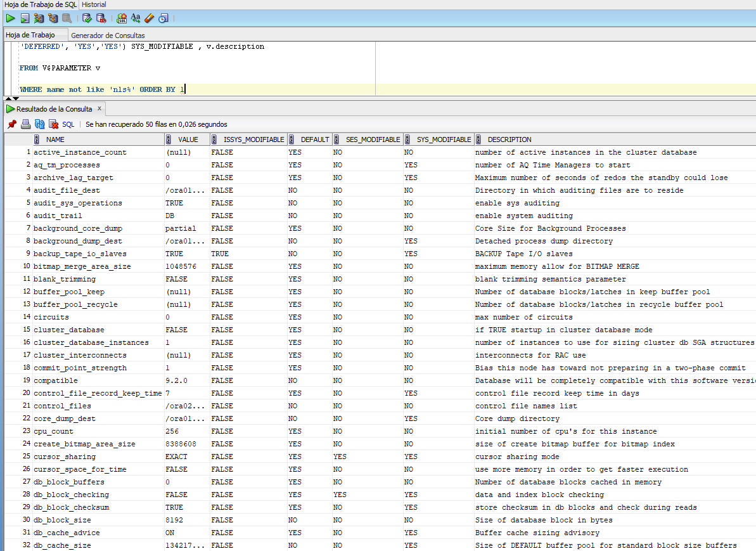Toggle upper/lower case with Aa icon

pos(135,18)
